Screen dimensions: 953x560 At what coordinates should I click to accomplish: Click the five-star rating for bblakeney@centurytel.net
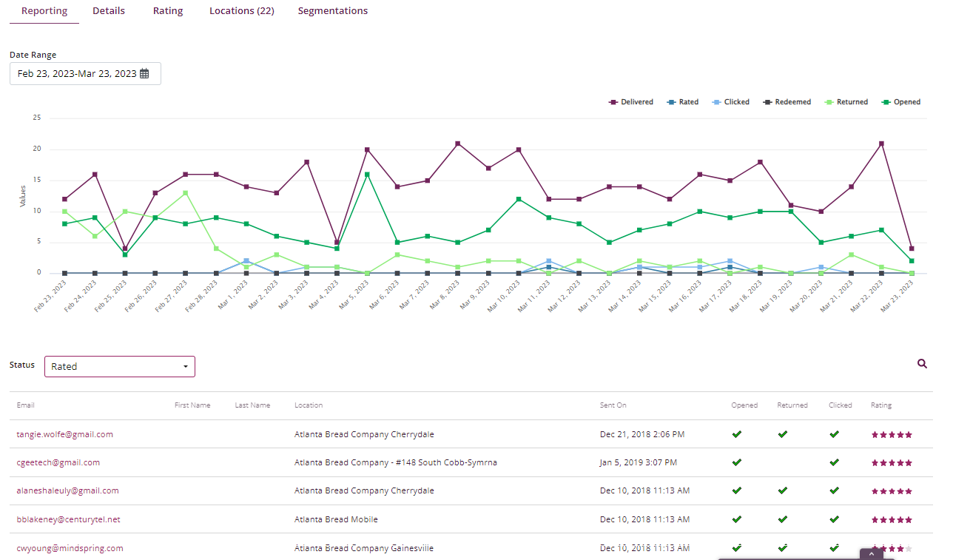[x=892, y=519]
